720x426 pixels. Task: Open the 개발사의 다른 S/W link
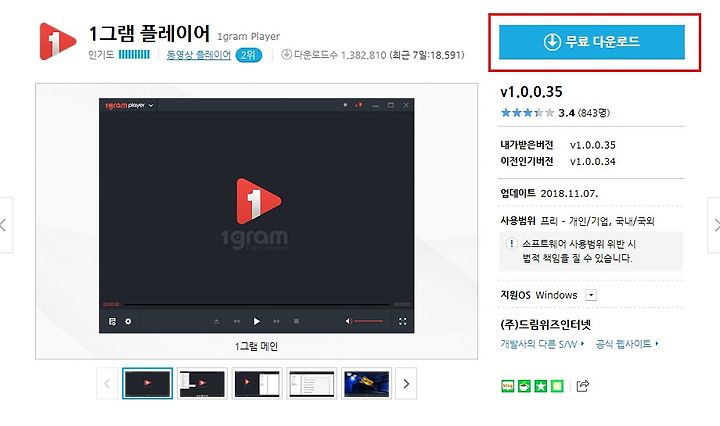pos(542,344)
